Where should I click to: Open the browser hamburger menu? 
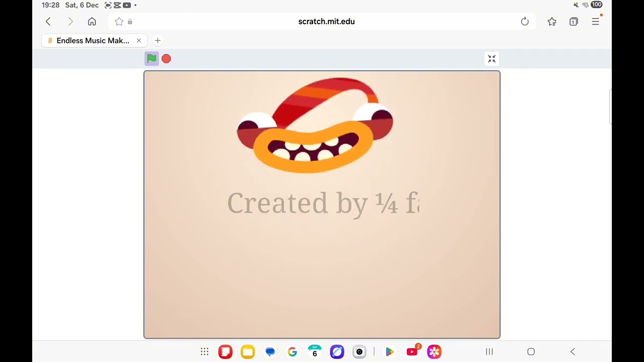pos(596,22)
